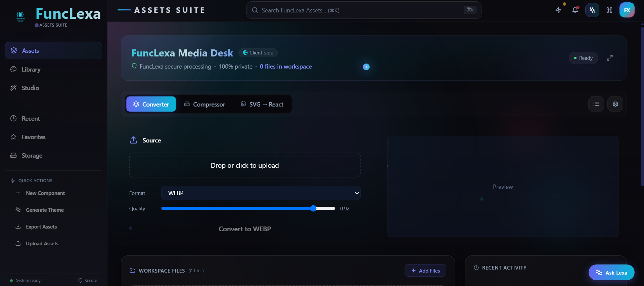Click 'FuncLexa secure processing' text

(x=175, y=67)
